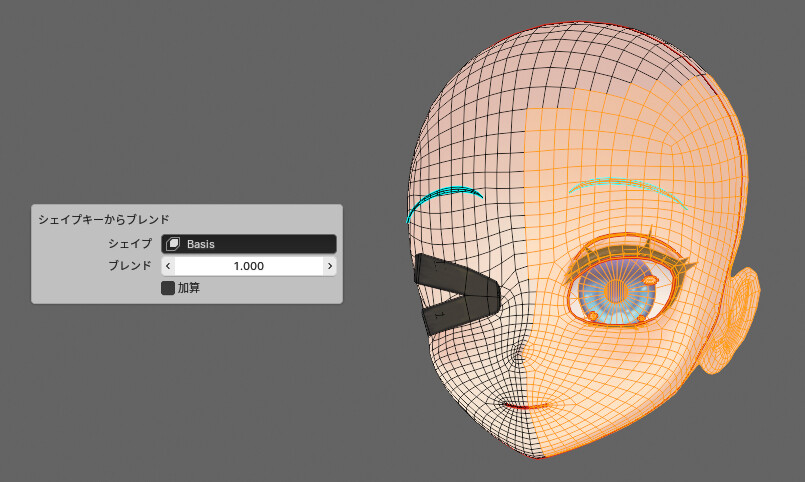Click the shape key icon beside Basis
Viewport: 805px width, 482px height.
tap(173, 244)
